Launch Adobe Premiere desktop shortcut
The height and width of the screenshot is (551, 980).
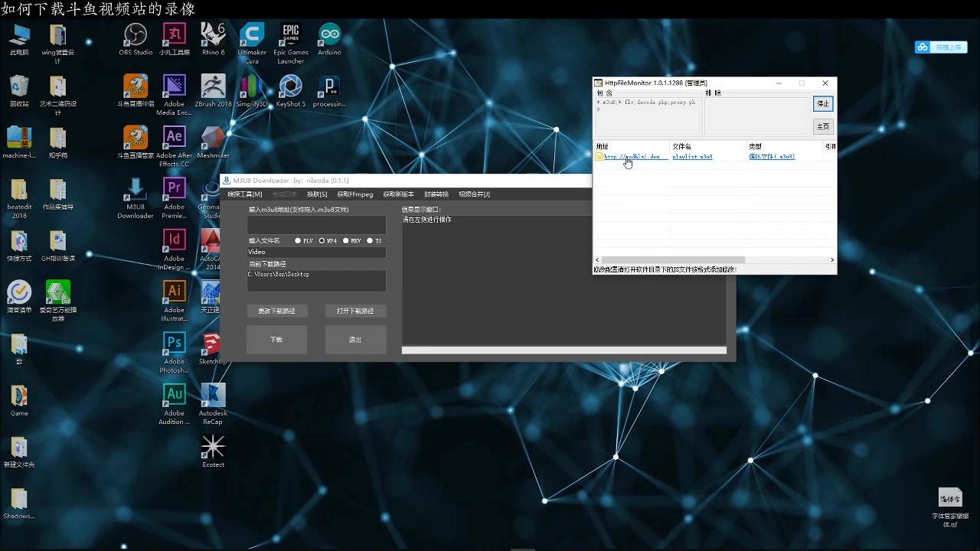[175, 198]
